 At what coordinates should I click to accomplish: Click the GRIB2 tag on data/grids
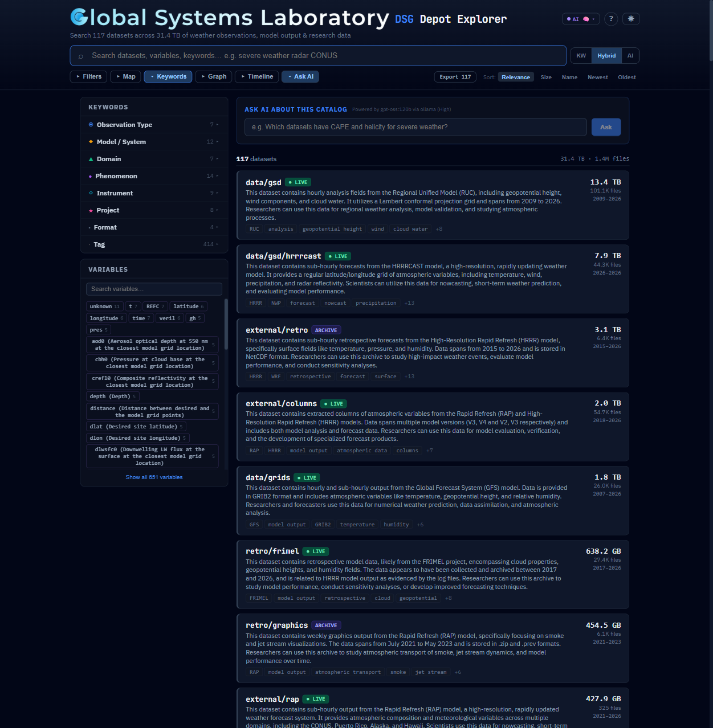(x=323, y=525)
